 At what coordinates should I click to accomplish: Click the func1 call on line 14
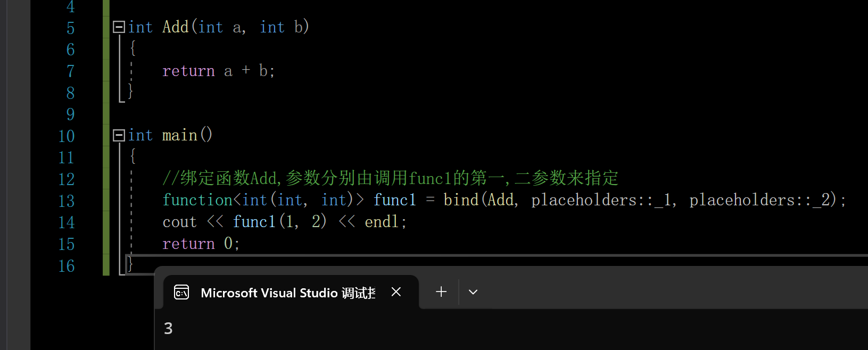coord(254,221)
